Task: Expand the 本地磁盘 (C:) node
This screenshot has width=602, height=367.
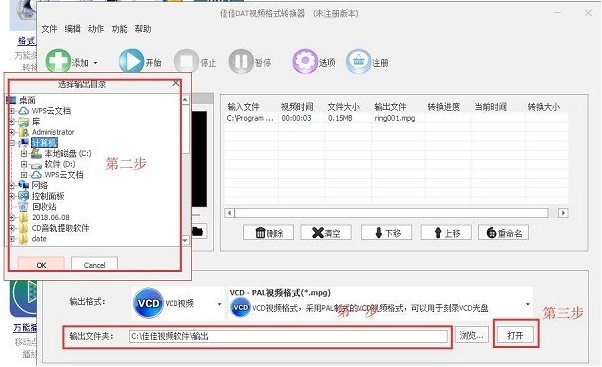Action: coord(24,154)
